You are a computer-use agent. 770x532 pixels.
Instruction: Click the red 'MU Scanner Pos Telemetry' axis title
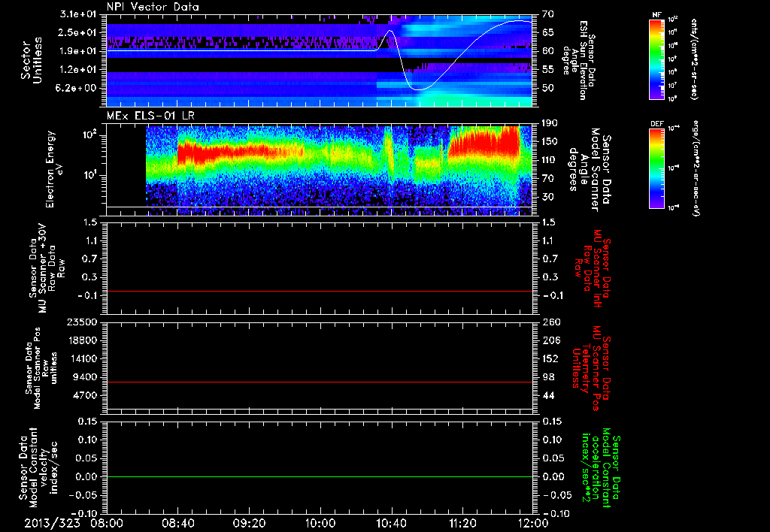(591, 367)
